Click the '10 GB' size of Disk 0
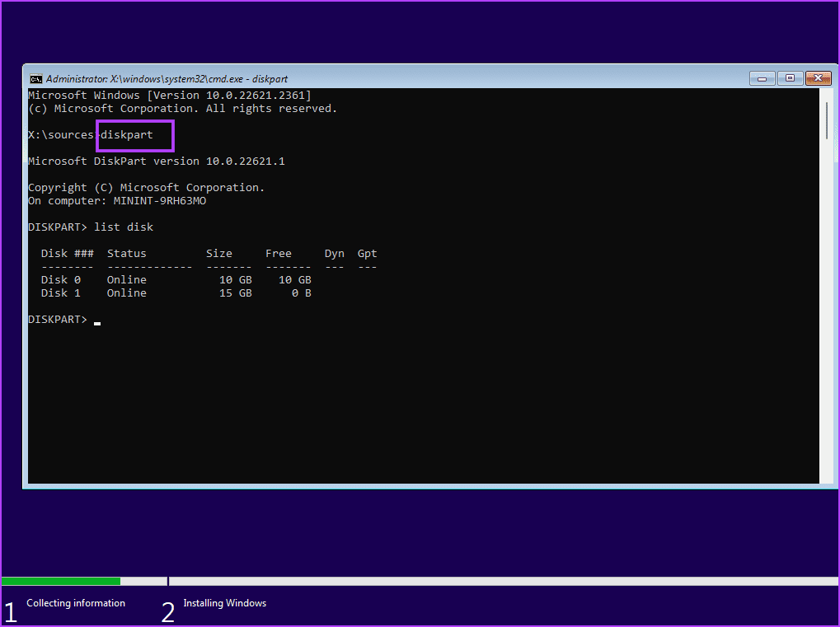Image resolution: width=840 pixels, height=627 pixels. click(236, 280)
